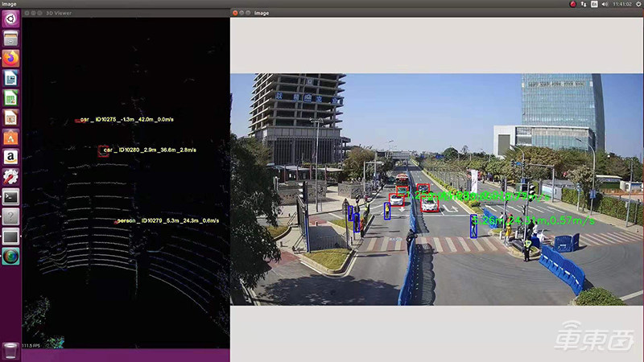Image resolution: width=644 pixels, height=362 pixels.
Task: Open System Settings from the dock
Action: [10, 176]
